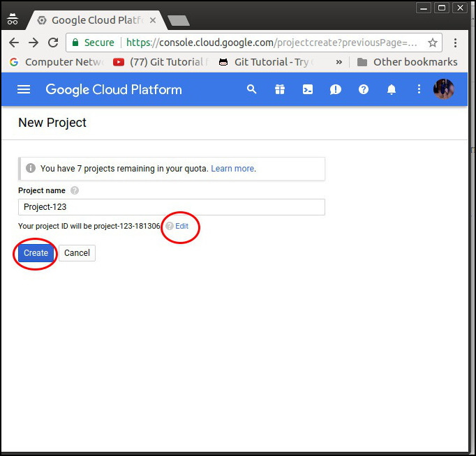Image resolution: width=476 pixels, height=456 pixels.
Task: Click the project ID help icon
Action: pos(170,226)
